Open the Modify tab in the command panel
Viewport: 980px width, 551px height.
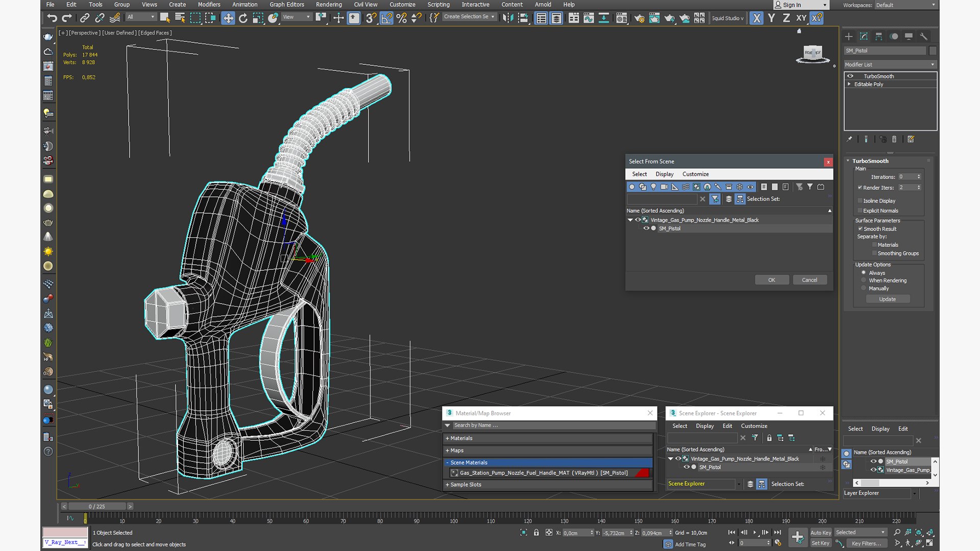tap(864, 36)
